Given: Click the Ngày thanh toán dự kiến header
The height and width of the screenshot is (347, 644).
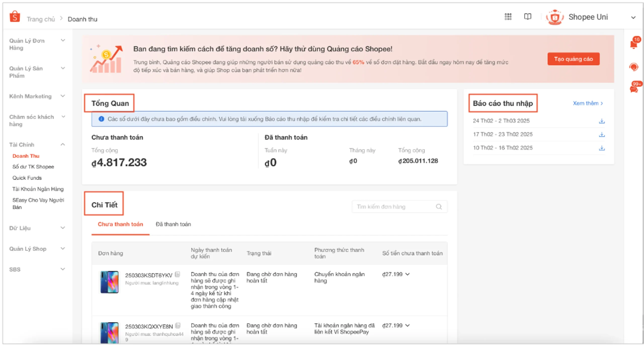Looking at the screenshot, I should [211, 253].
